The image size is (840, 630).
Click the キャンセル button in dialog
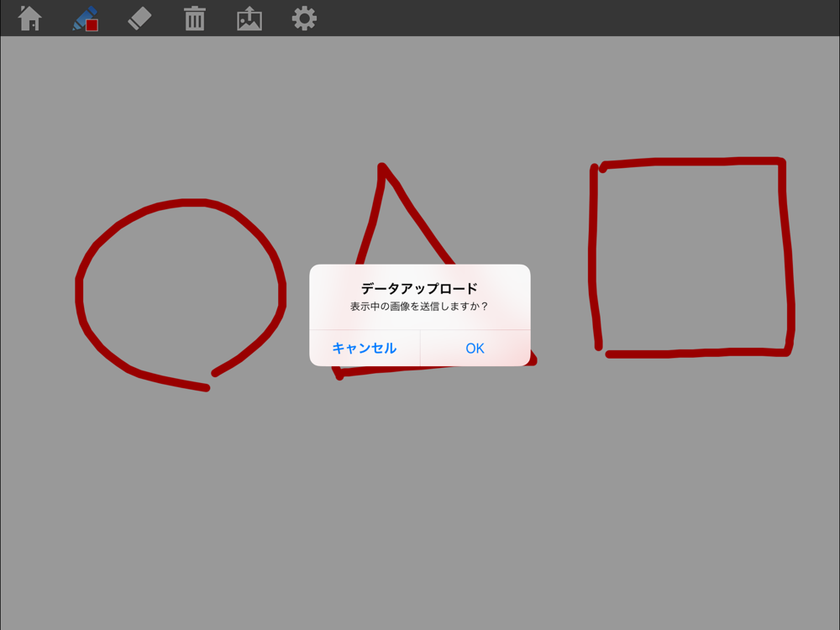click(x=365, y=349)
